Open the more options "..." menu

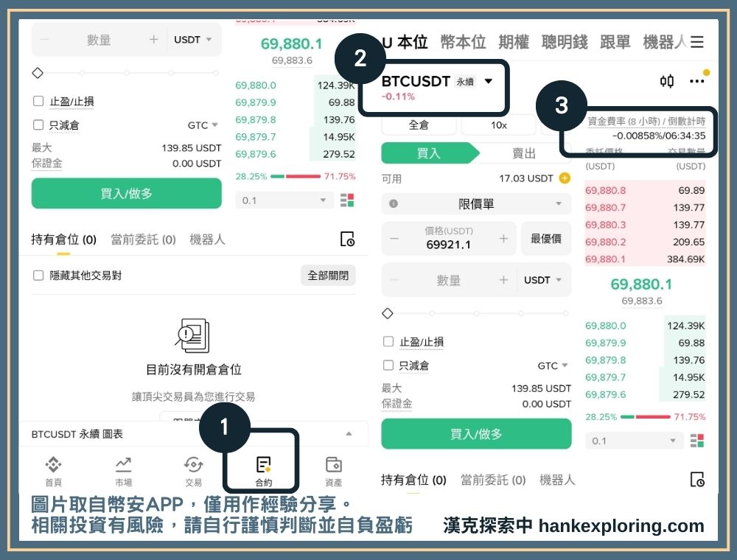pos(696,82)
